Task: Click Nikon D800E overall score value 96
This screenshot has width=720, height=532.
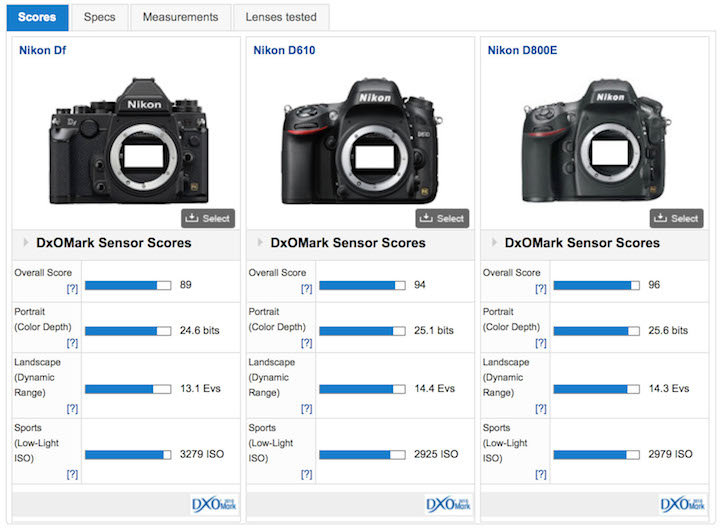Action: coord(654,285)
